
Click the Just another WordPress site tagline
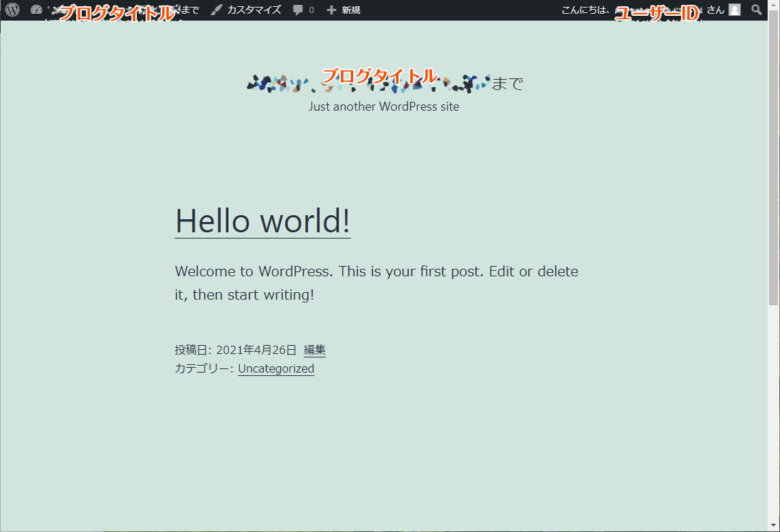point(383,107)
